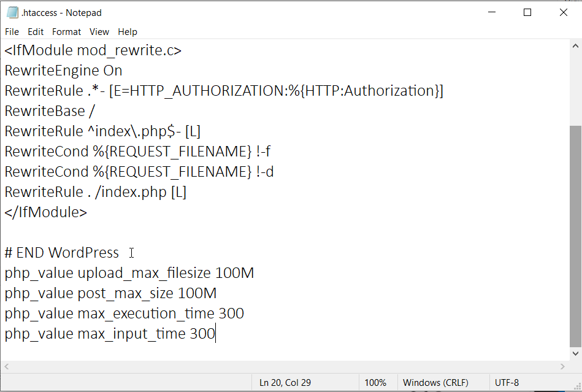Open the Format menu

coord(66,32)
